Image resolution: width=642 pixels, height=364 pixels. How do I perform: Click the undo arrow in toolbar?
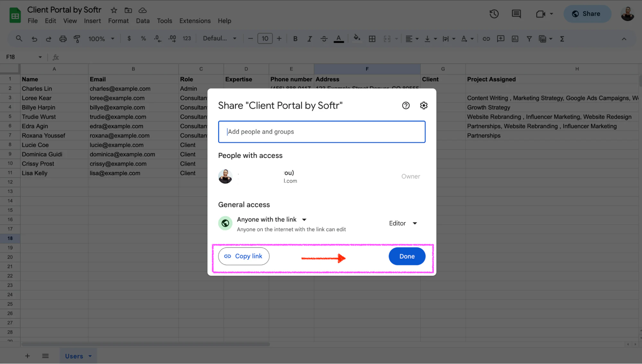(34, 39)
